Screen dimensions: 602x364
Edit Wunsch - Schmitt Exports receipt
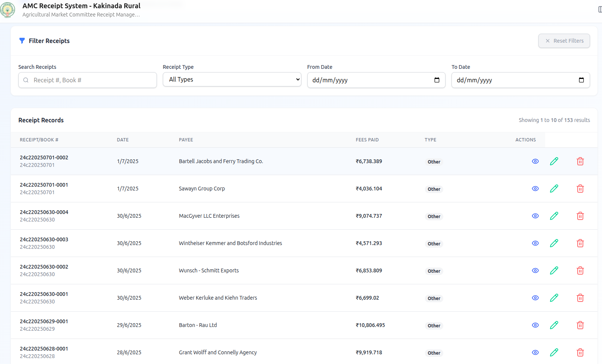554,270
